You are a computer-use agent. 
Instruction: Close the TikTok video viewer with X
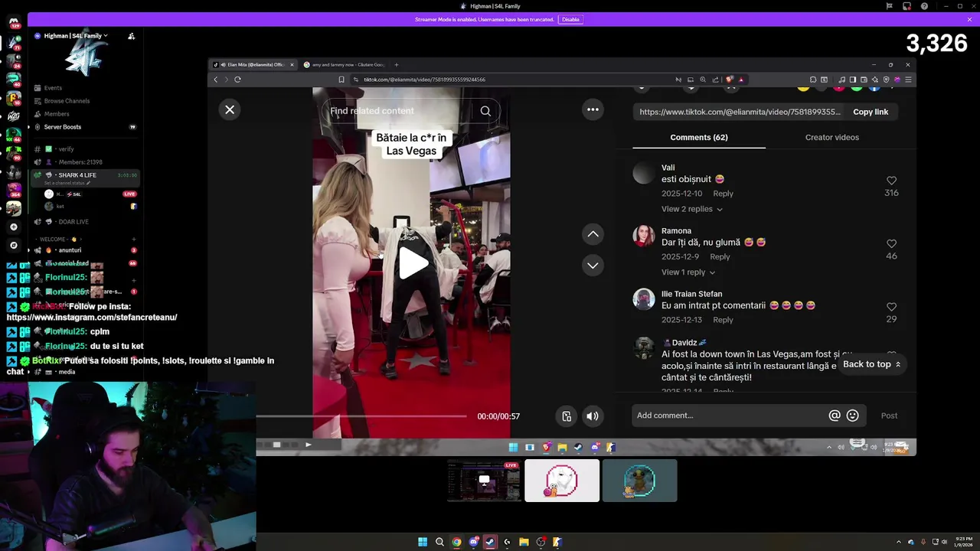[x=230, y=109]
